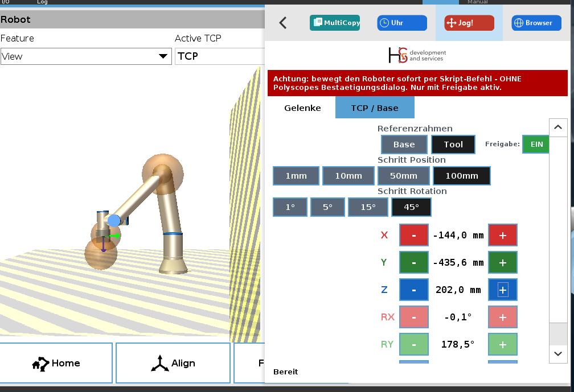Screen dimensions: 574x392
Task: Open the Browser URCap
Action: [536, 23]
